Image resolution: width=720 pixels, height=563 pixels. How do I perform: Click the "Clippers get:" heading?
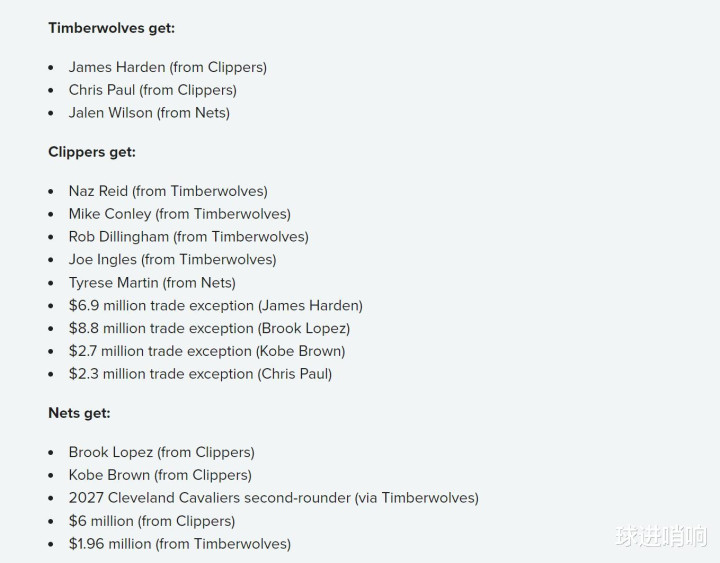pyautogui.click(x=92, y=152)
